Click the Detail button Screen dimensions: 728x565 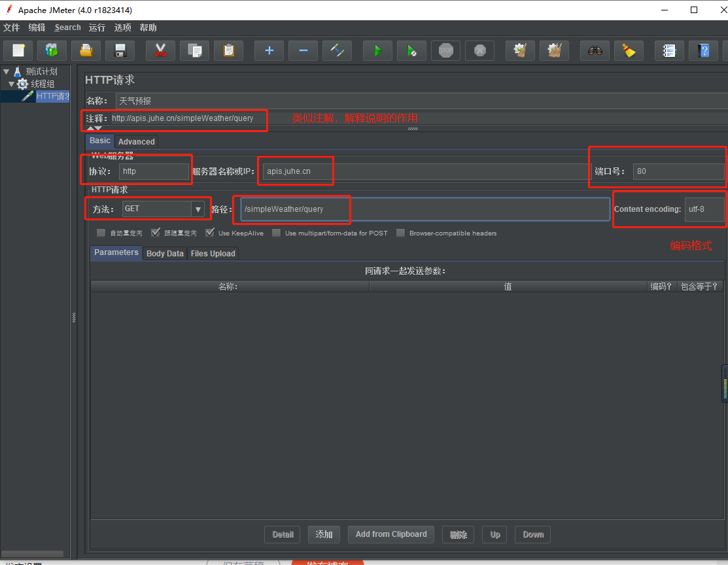[283, 534]
